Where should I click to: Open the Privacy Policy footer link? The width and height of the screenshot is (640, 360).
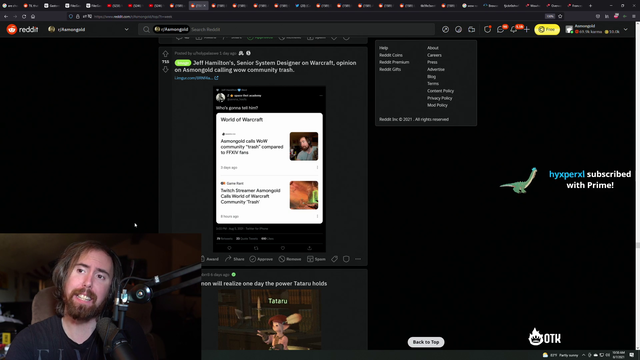(x=439, y=98)
